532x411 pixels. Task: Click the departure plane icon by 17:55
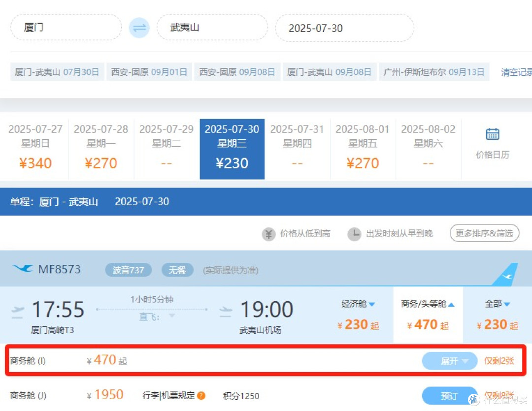click(x=18, y=312)
